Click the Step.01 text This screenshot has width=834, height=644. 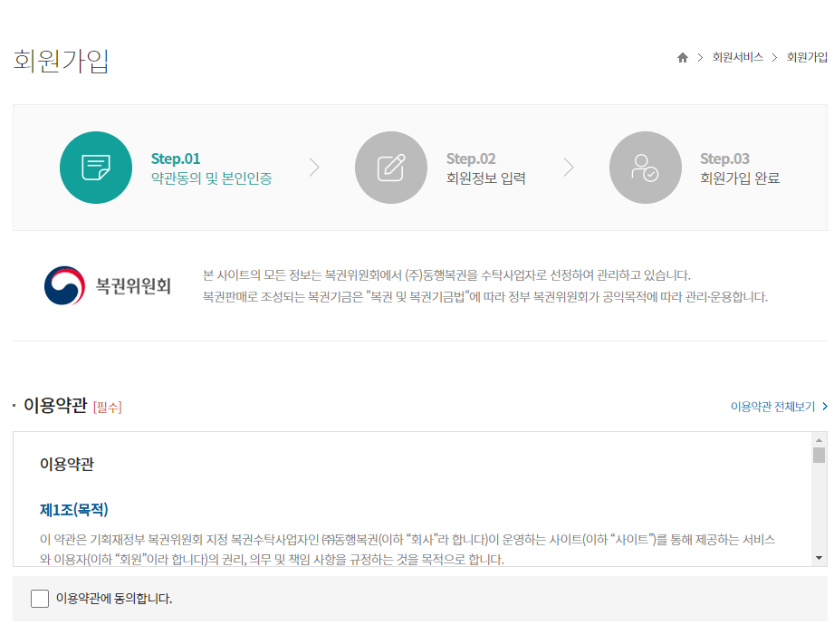[x=176, y=159]
